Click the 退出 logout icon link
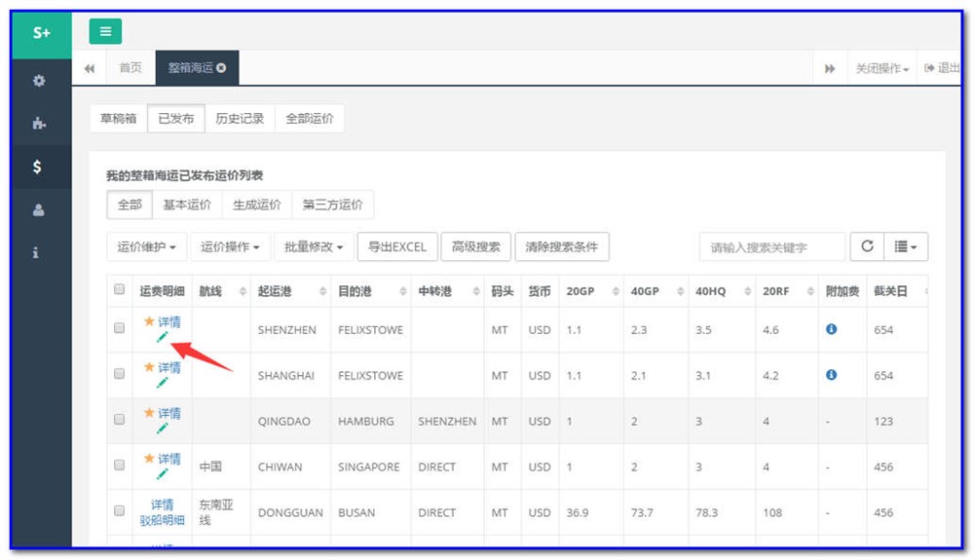 point(942,67)
